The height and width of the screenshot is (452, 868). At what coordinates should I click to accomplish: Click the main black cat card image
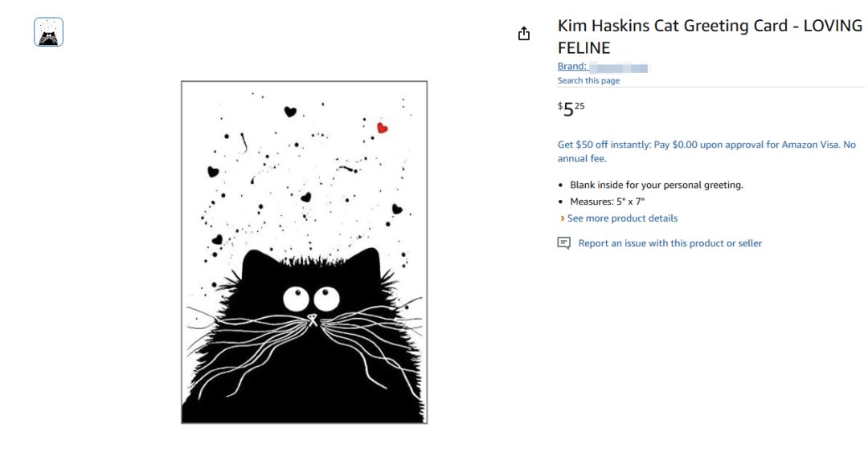pyautogui.click(x=304, y=252)
